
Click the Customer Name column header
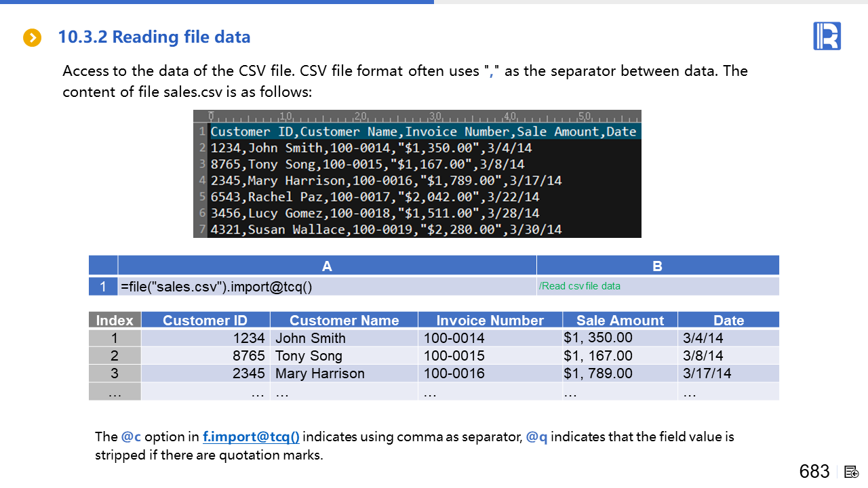coord(344,321)
